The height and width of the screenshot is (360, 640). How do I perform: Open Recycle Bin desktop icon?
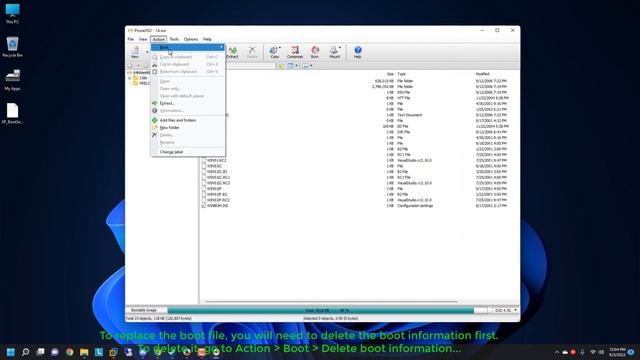point(12,47)
